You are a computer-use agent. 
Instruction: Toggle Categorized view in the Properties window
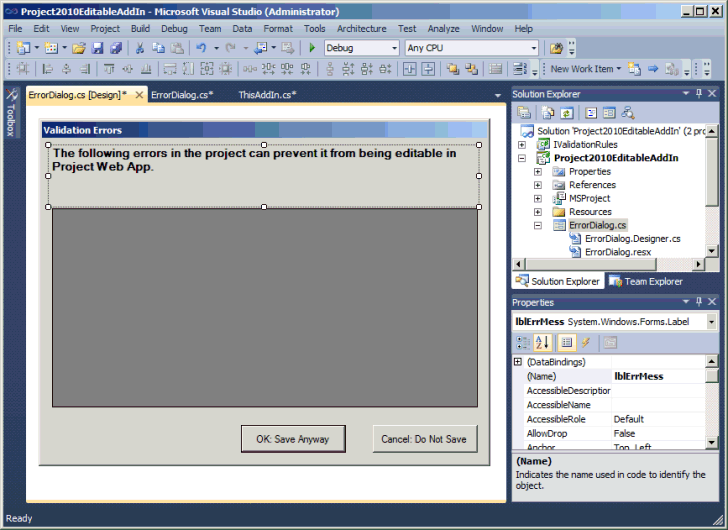coord(523,343)
